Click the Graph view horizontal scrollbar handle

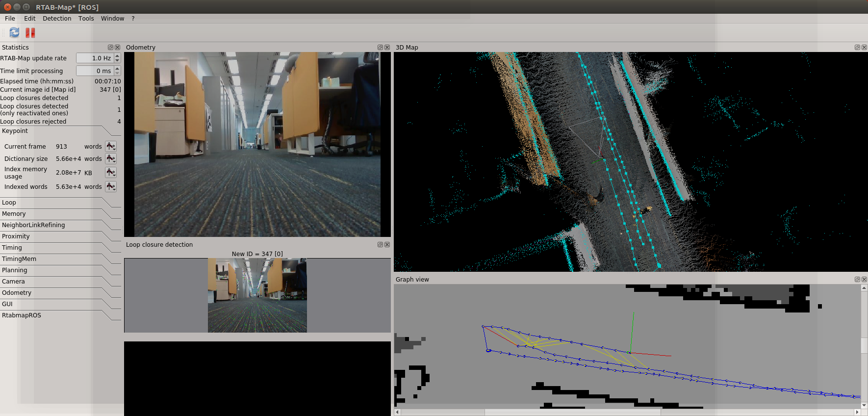572,412
